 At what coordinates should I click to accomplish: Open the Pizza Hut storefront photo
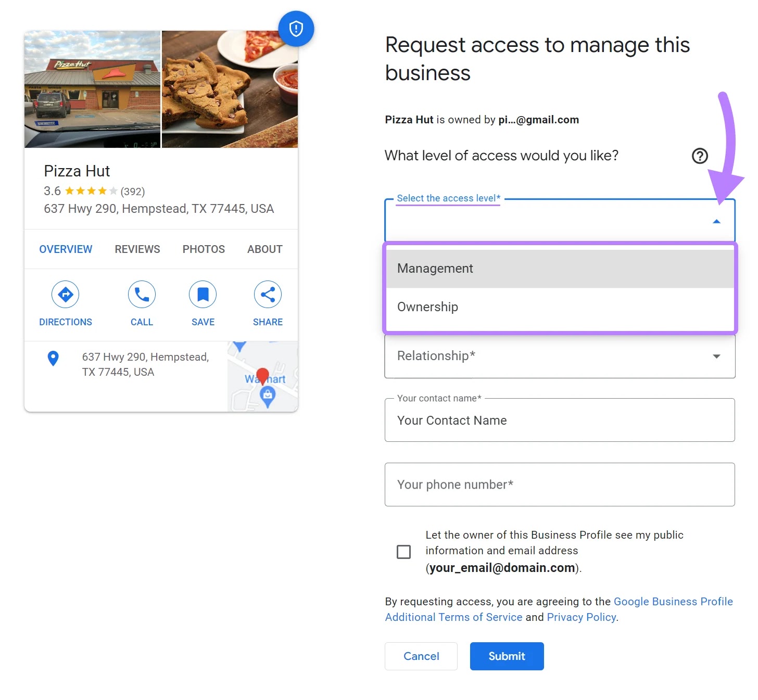[92, 89]
